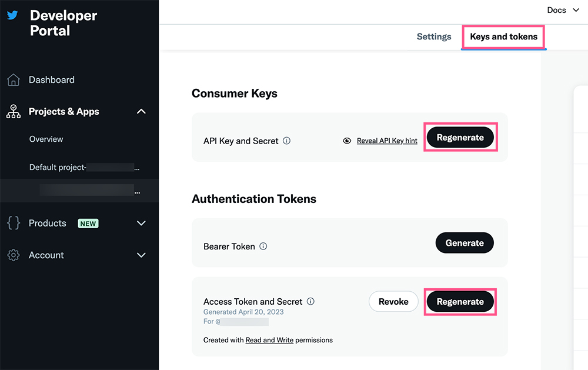Regenerate the API Key and Secret
Viewport: 588px width, 370px height.
[x=460, y=137]
